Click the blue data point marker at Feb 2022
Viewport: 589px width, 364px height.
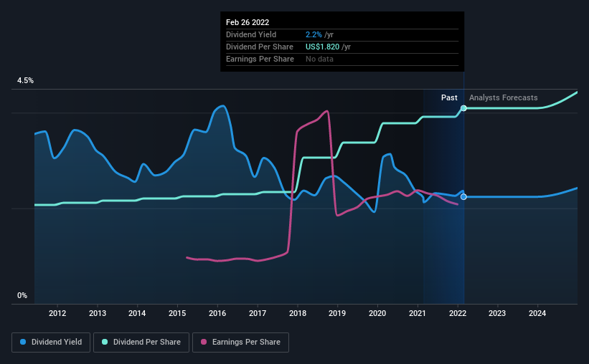(x=463, y=196)
